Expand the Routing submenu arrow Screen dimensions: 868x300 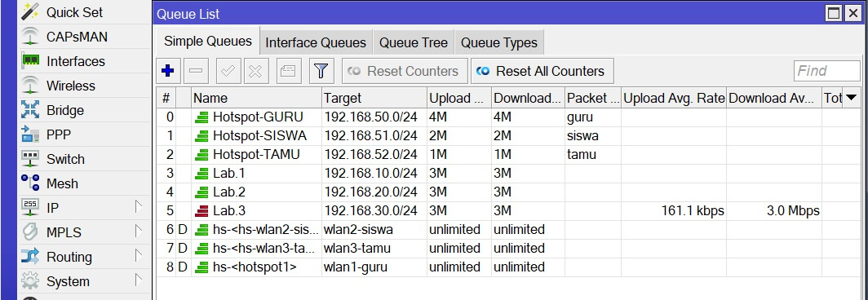(139, 256)
